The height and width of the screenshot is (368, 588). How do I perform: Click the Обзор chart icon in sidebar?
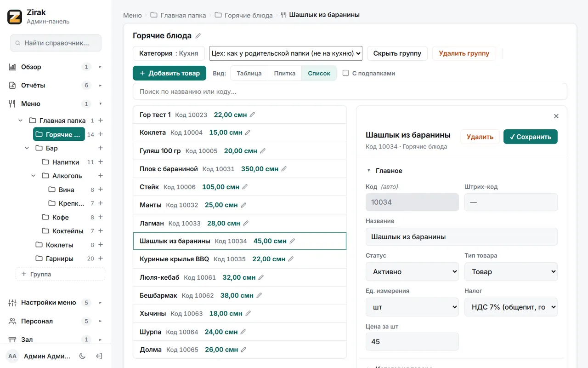[x=12, y=67]
